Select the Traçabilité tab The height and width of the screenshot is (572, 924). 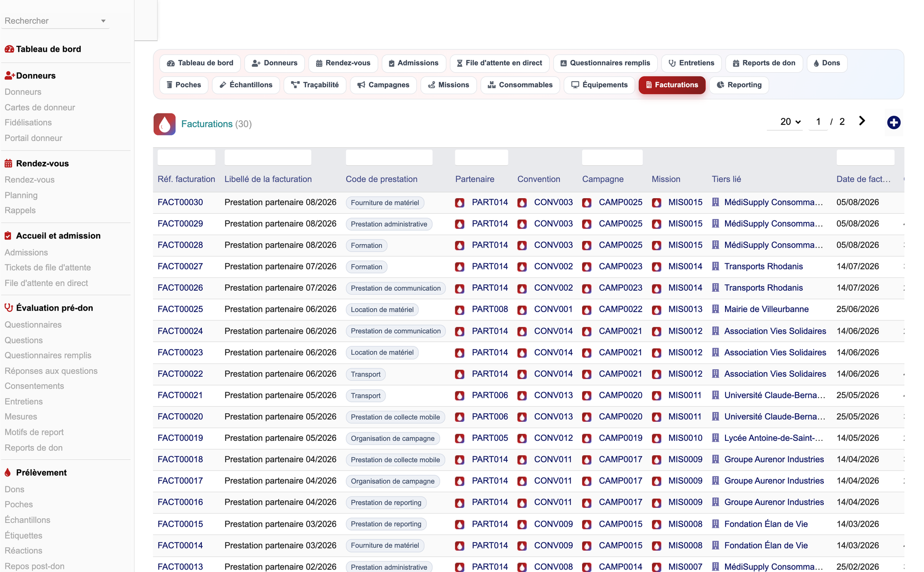[x=315, y=85]
